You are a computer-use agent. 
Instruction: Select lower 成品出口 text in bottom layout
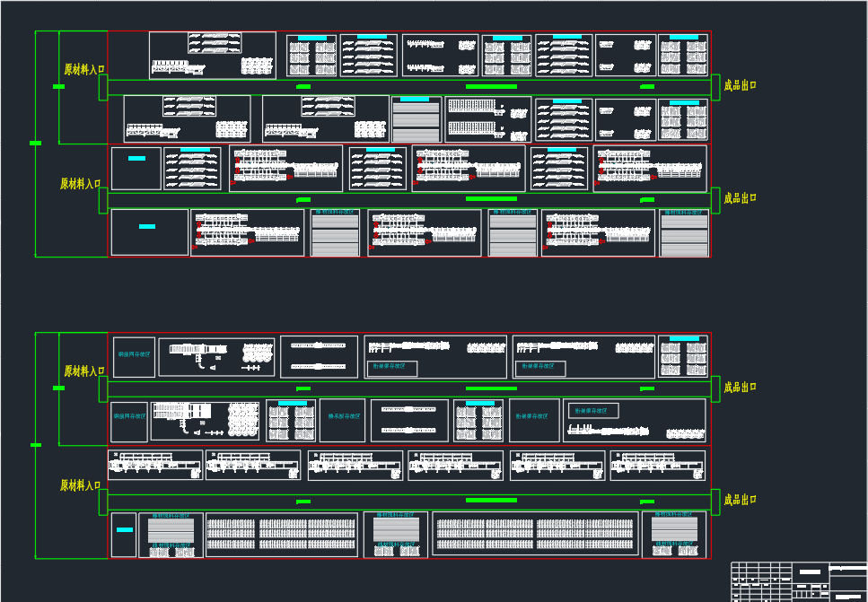tap(741, 500)
